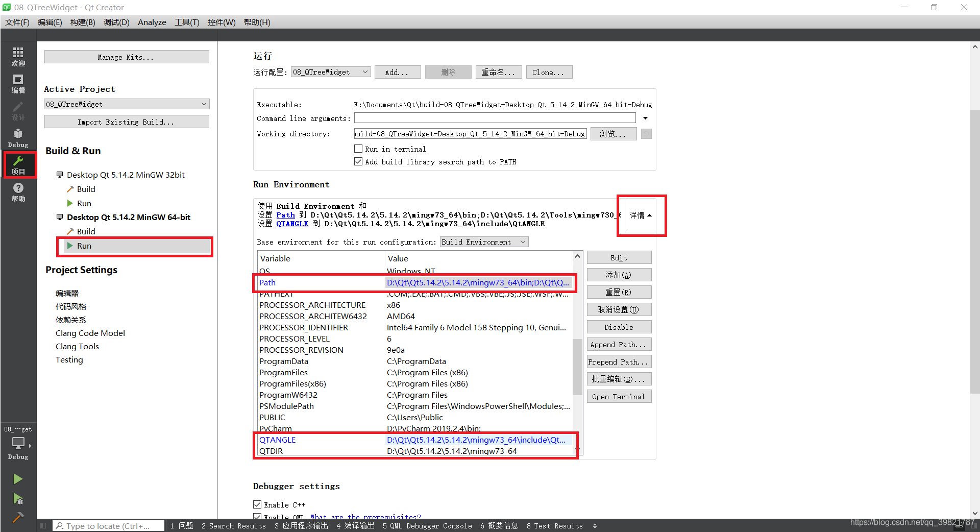Open the 控件(W) menu
The width and height of the screenshot is (980, 532).
tap(222, 22)
